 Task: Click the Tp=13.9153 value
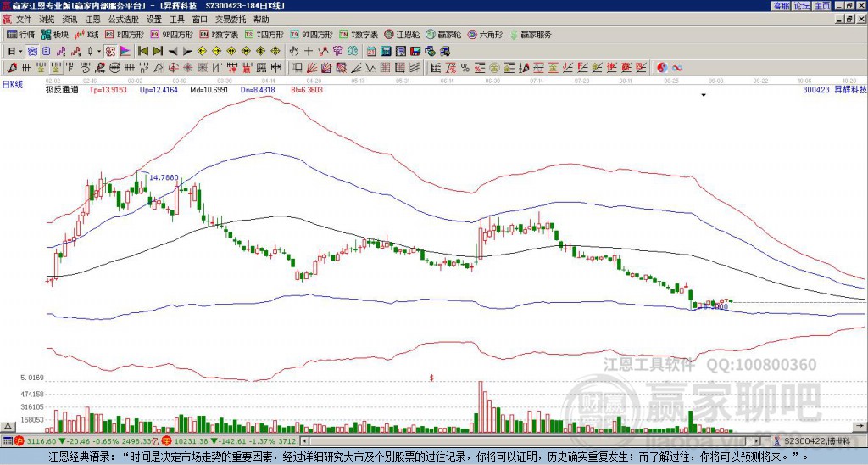click(x=108, y=89)
